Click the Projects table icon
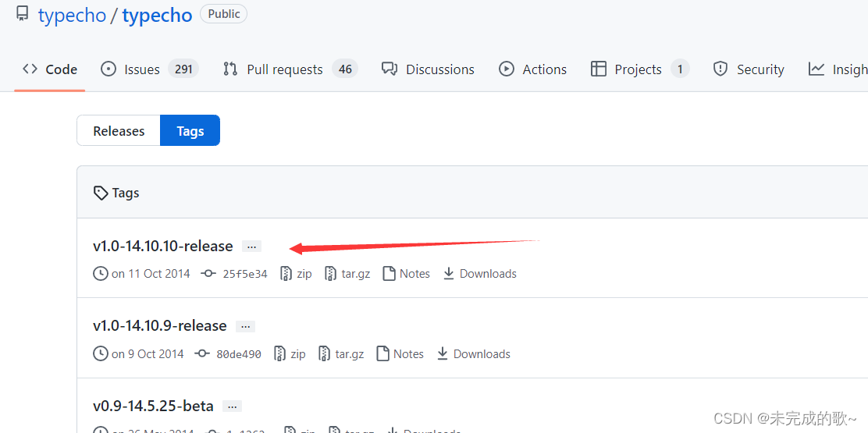 point(599,69)
